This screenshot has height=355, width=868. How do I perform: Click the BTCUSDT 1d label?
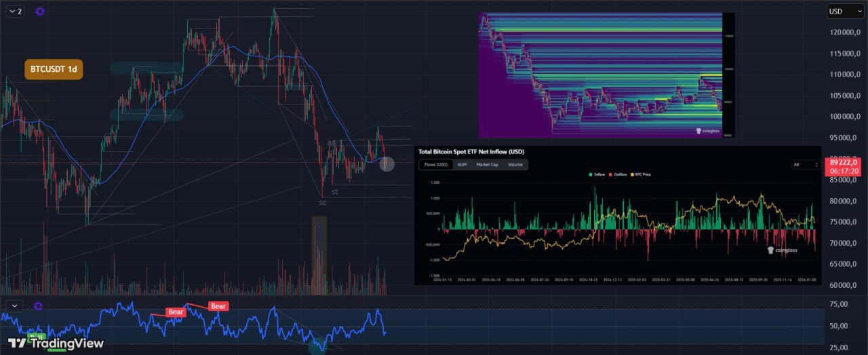pyautogui.click(x=54, y=69)
